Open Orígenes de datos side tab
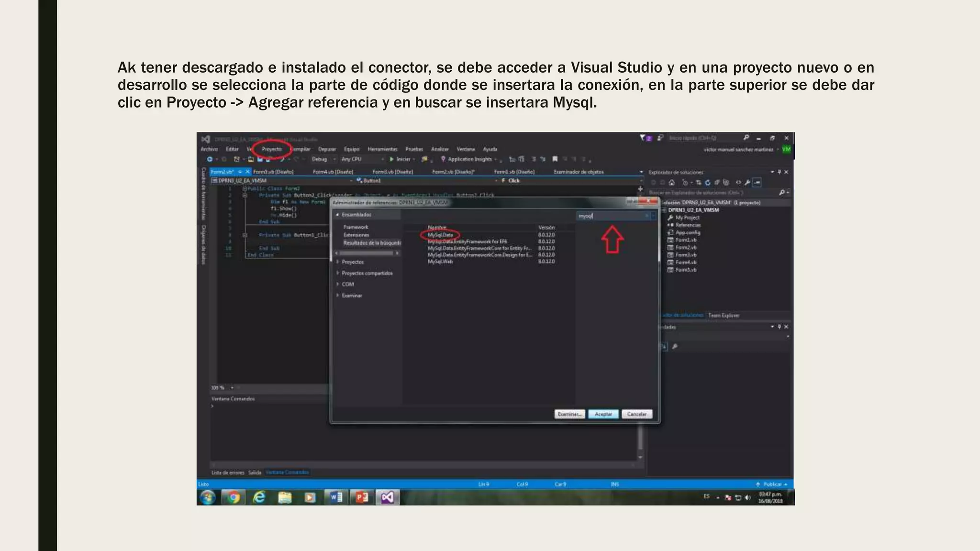Screen dimensions: 980x551 point(203,244)
